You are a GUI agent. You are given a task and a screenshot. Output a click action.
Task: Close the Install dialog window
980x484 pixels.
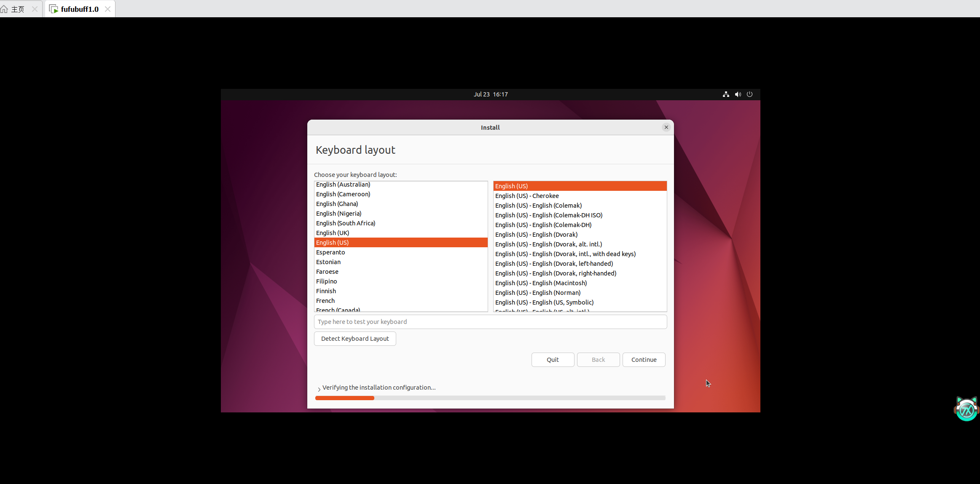[x=666, y=127]
